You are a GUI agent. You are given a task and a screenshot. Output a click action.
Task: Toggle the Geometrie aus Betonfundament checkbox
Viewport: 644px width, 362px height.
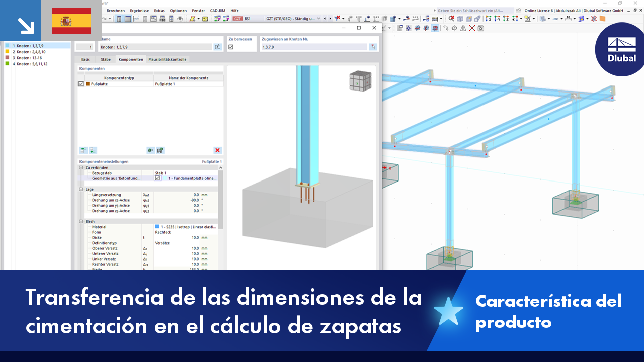[157, 178]
